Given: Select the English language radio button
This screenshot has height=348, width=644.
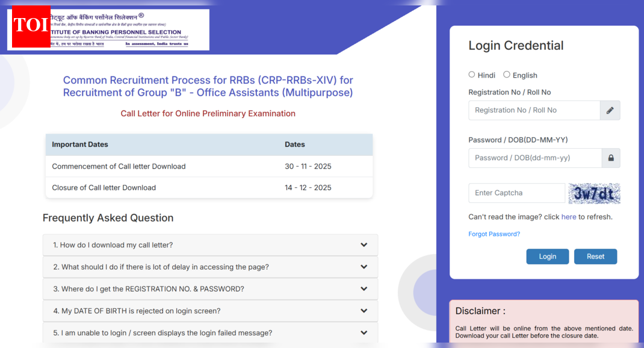Looking at the screenshot, I should pos(506,75).
